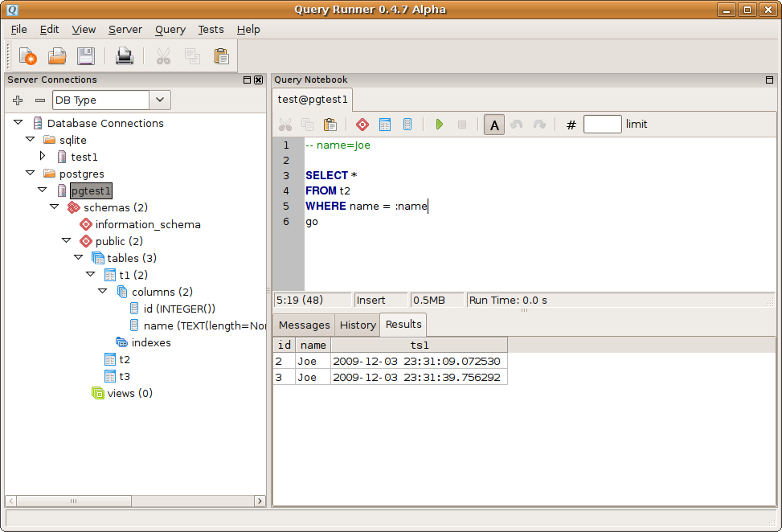Open the View menu

coord(84,30)
